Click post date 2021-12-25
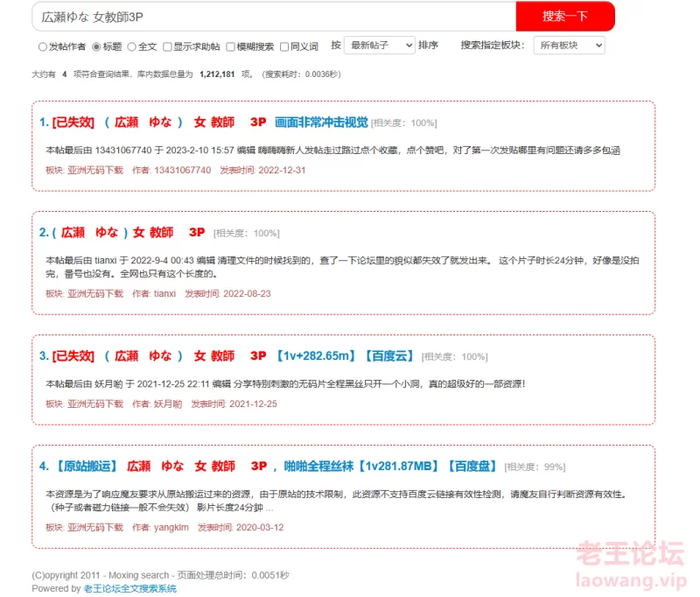This screenshot has width=700, height=597. click(253, 404)
